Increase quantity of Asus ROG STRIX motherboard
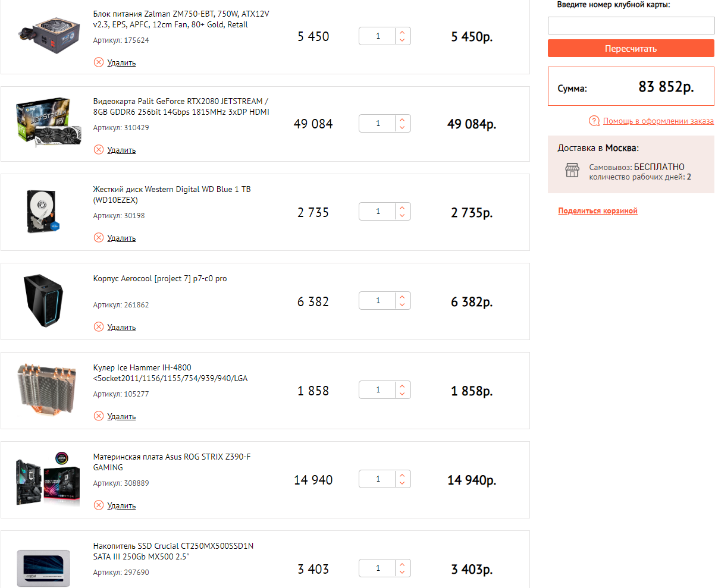The width and height of the screenshot is (715, 588). (x=403, y=476)
